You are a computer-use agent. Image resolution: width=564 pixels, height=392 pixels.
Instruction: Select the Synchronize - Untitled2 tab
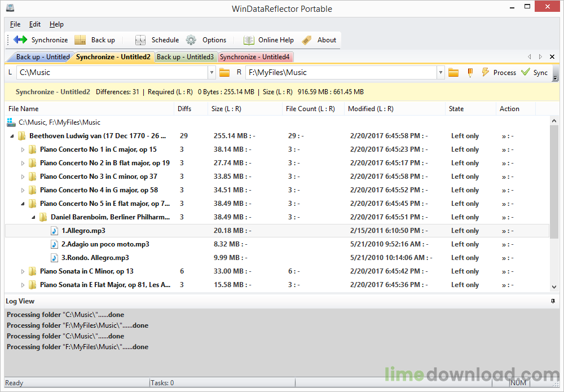pyautogui.click(x=113, y=57)
